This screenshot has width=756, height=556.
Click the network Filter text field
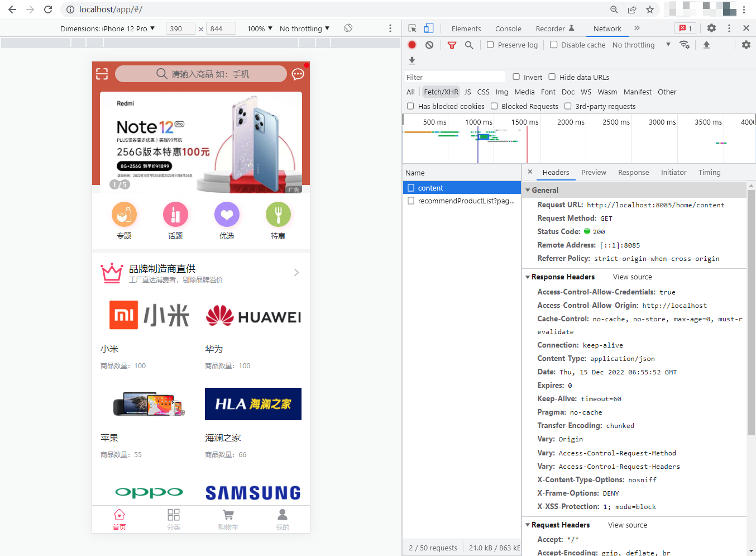pyautogui.click(x=454, y=77)
